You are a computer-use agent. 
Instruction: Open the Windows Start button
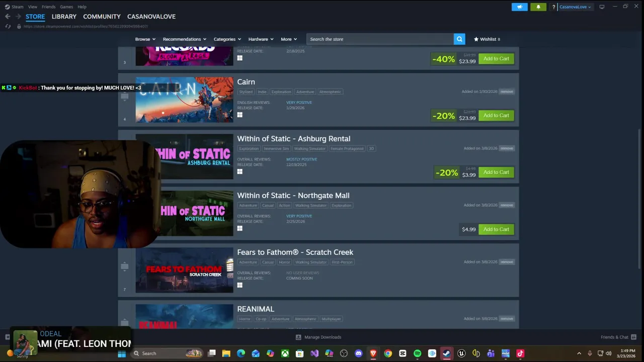coord(121,353)
